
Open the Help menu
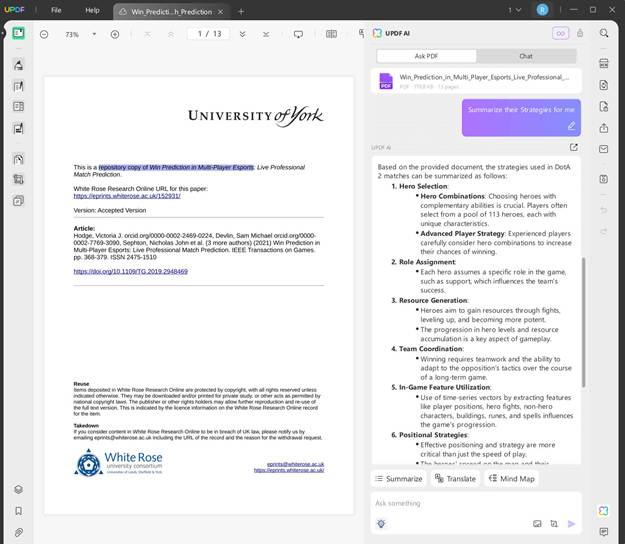(x=92, y=10)
